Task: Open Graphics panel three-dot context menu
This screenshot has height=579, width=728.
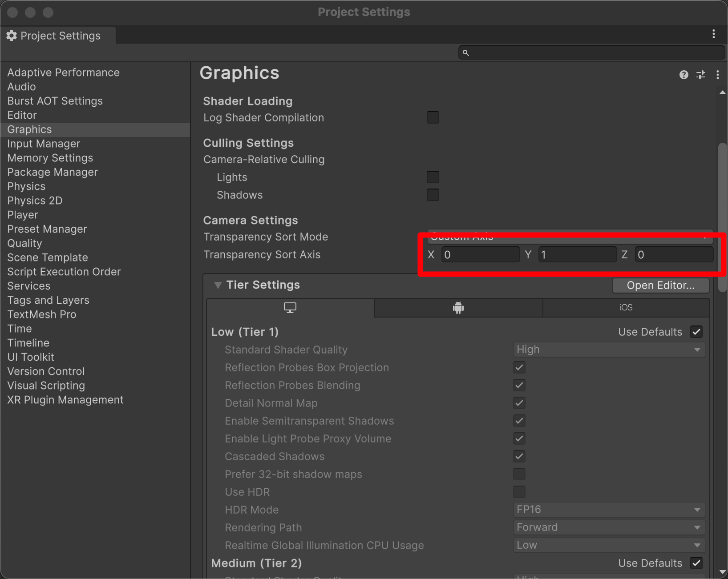Action: [718, 75]
